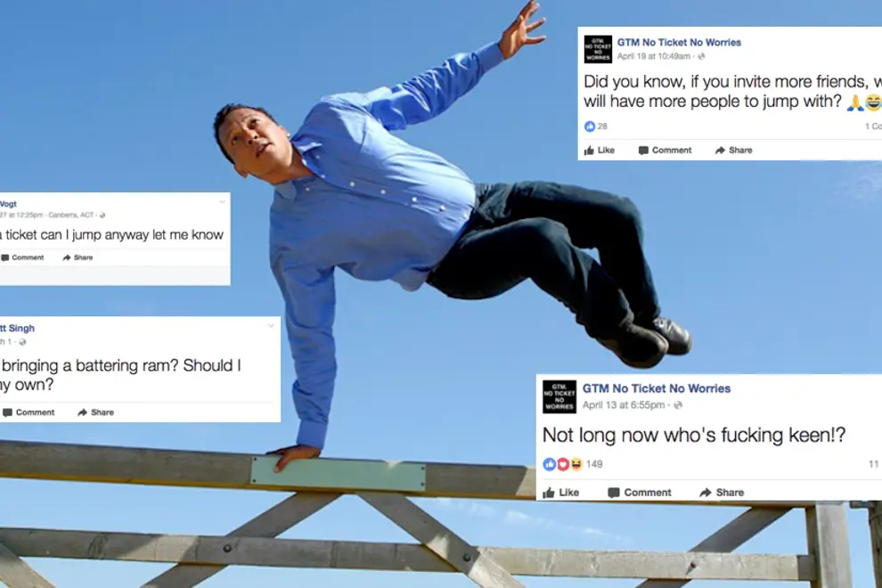The height and width of the screenshot is (588, 882).
Task: Click the April 19 at 10:49am timestamp
Action: pos(654,56)
